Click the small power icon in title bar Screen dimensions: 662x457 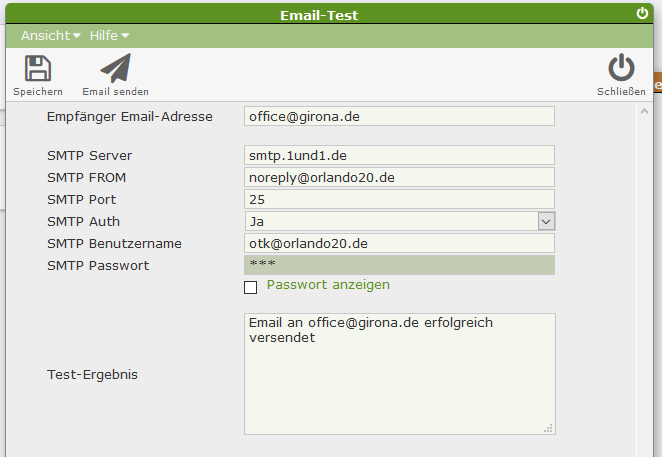click(642, 14)
